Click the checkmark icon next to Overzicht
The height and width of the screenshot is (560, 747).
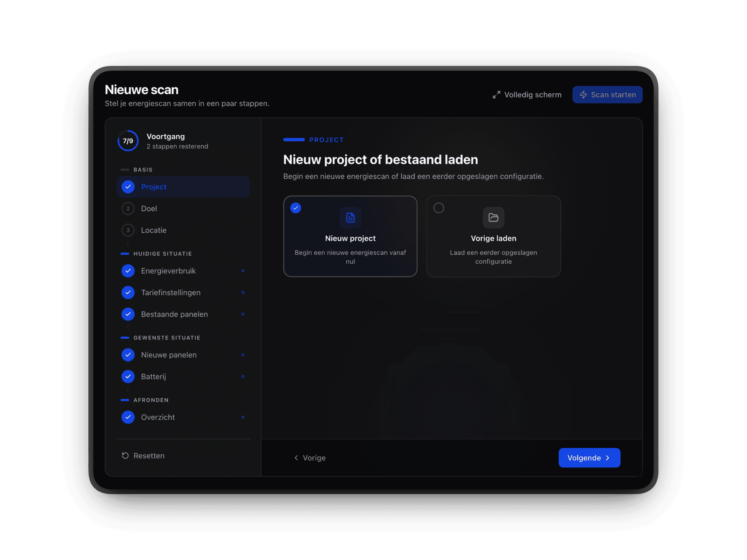(x=128, y=417)
